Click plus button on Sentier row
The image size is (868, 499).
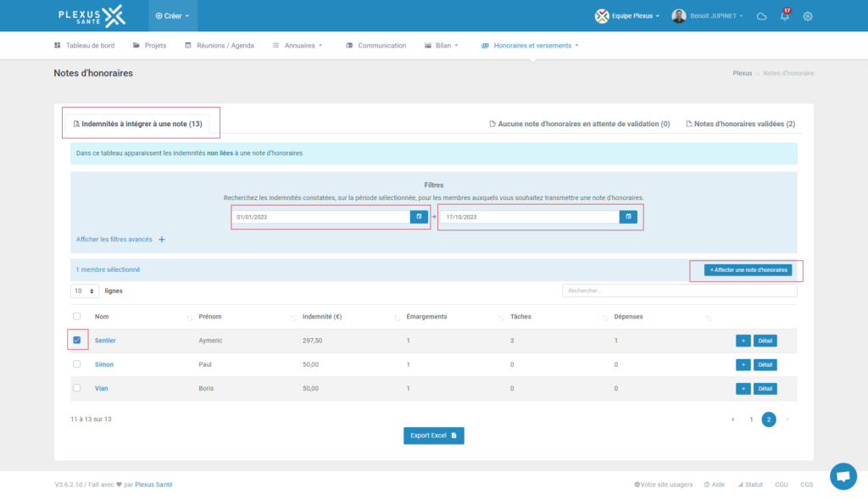click(x=743, y=341)
